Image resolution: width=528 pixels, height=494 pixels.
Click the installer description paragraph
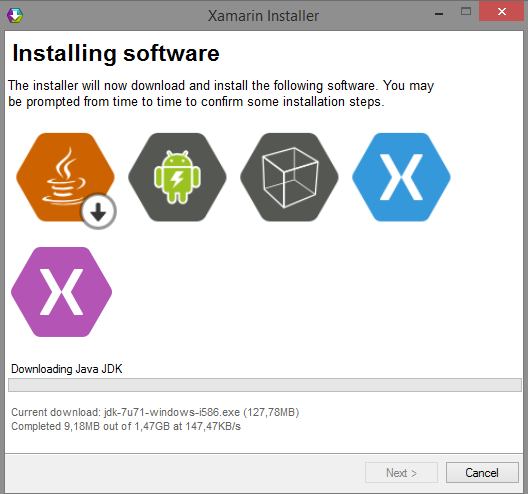221,94
